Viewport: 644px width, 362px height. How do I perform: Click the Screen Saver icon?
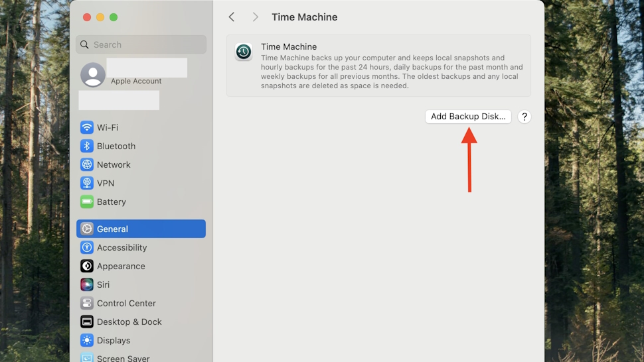click(87, 357)
